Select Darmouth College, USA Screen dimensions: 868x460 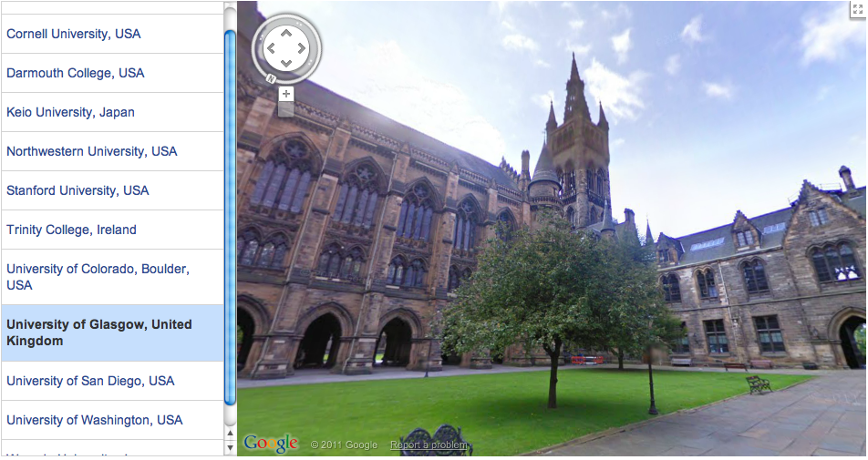pos(76,73)
